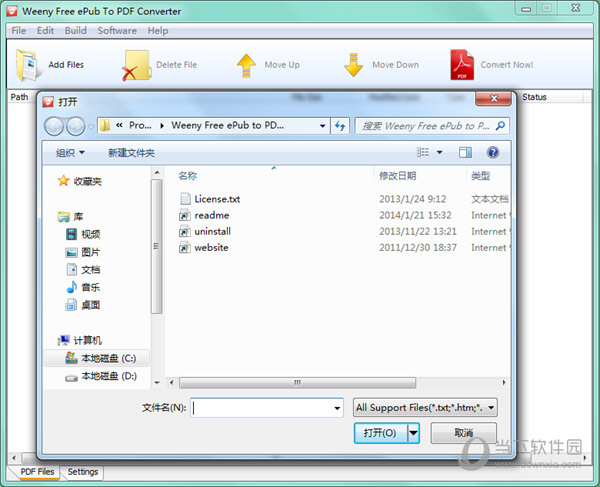Click file list scroll right arrow
The image size is (600, 487).
(504, 382)
